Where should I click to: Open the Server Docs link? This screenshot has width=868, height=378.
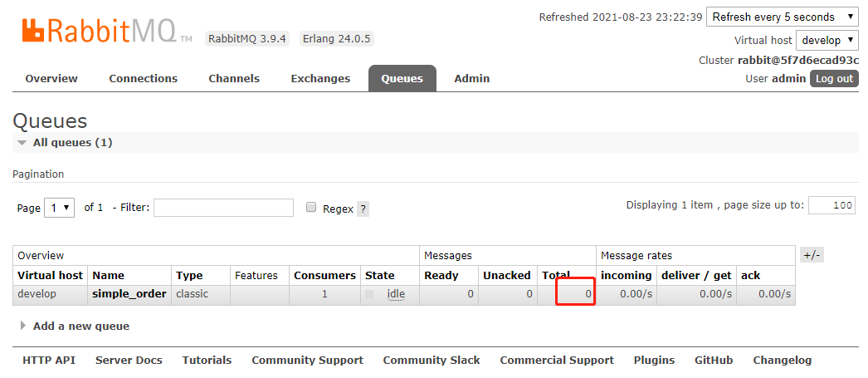tap(129, 361)
